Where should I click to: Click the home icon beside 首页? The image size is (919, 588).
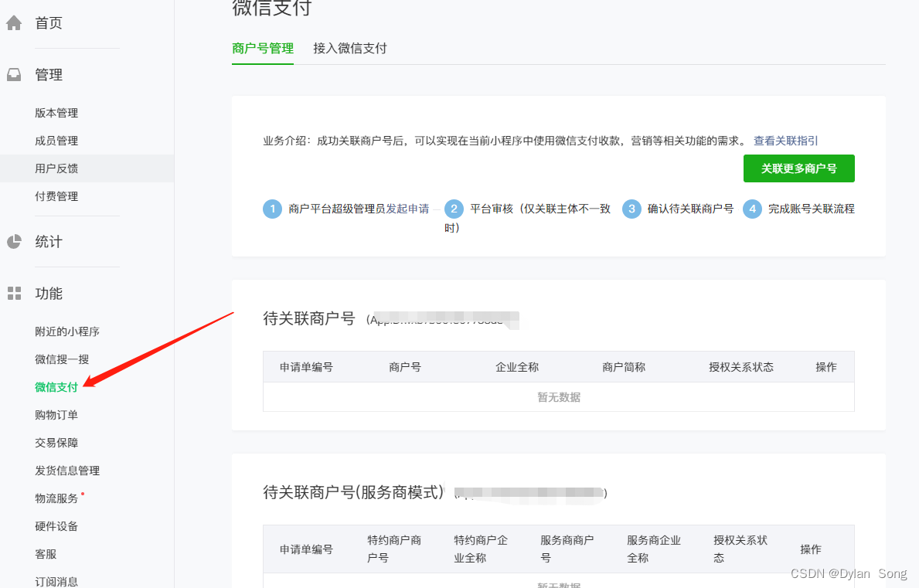pos(14,23)
